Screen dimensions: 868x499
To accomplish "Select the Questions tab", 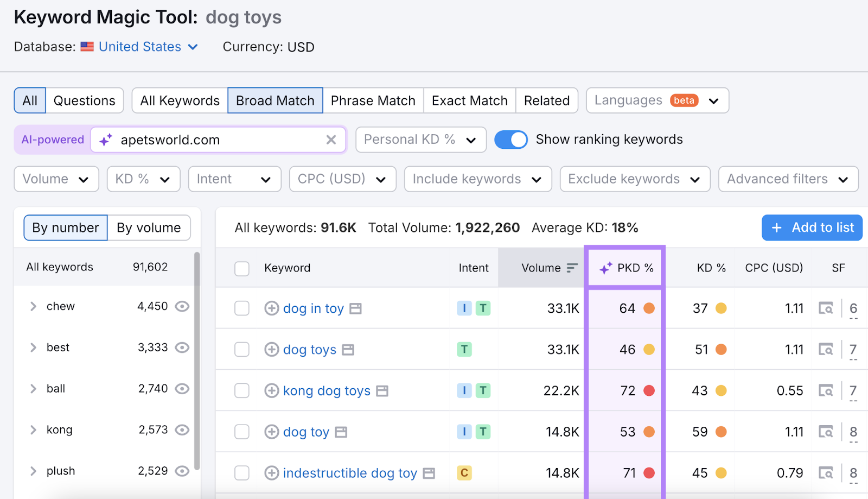I will coord(84,100).
